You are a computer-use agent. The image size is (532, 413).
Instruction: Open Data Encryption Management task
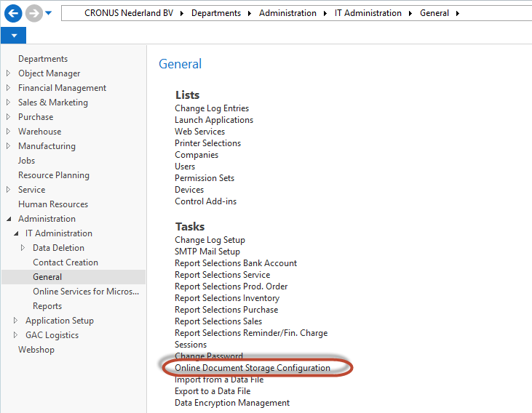pyautogui.click(x=232, y=403)
